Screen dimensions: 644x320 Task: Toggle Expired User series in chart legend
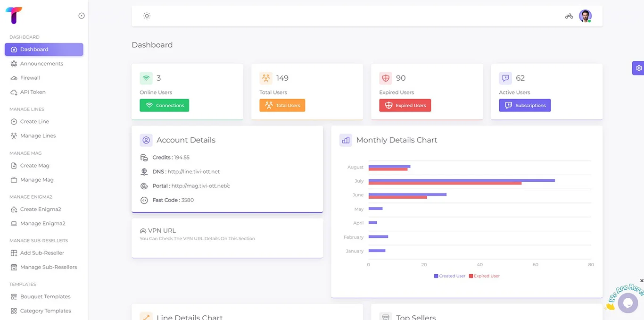pyautogui.click(x=484, y=276)
